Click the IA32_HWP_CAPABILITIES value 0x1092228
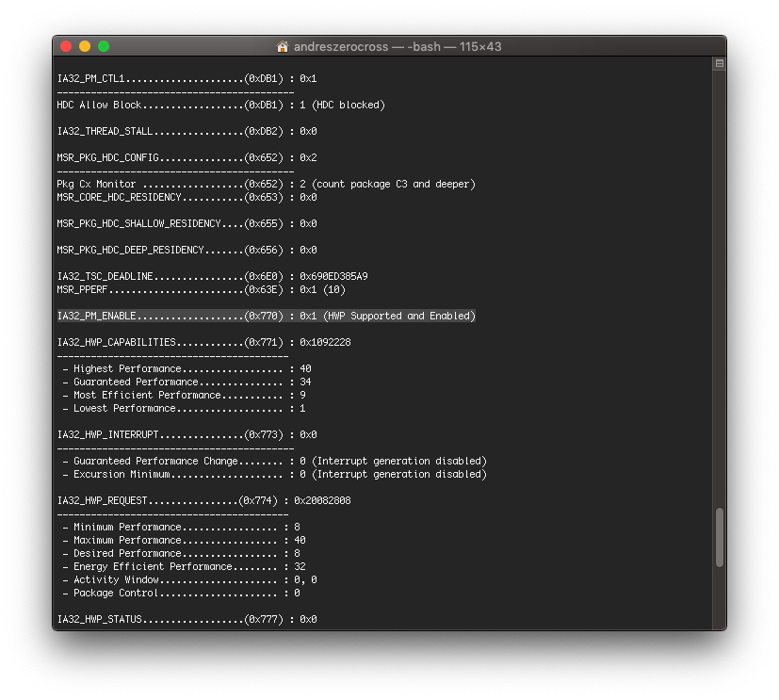This screenshot has width=779, height=700. pos(325,342)
